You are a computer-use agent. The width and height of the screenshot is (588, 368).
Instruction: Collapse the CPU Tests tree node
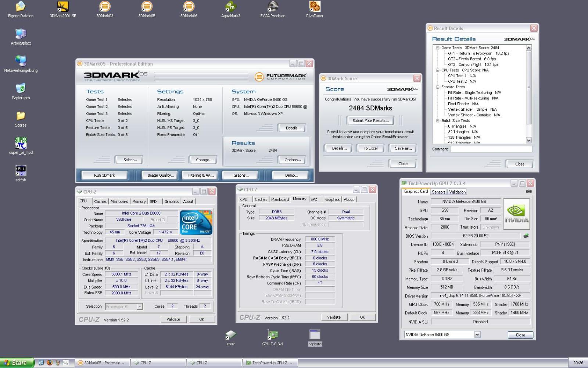(x=437, y=70)
